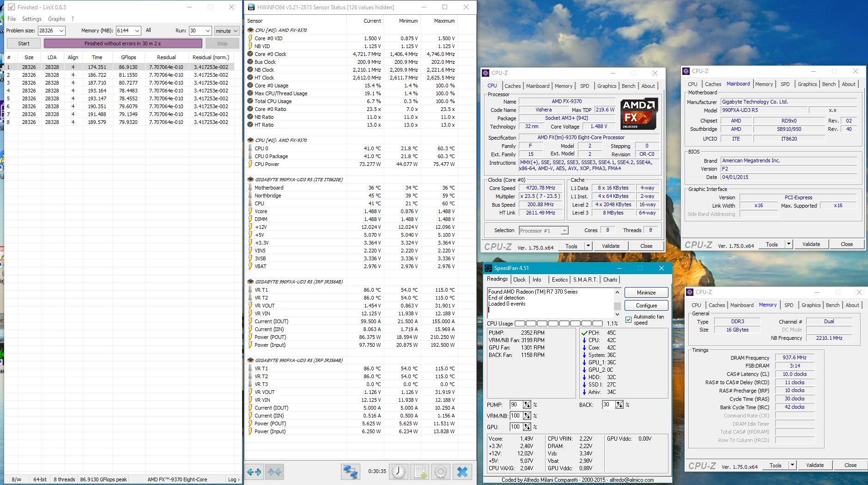Click the logging sheet icon in HWiNFO

tap(419, 472)
